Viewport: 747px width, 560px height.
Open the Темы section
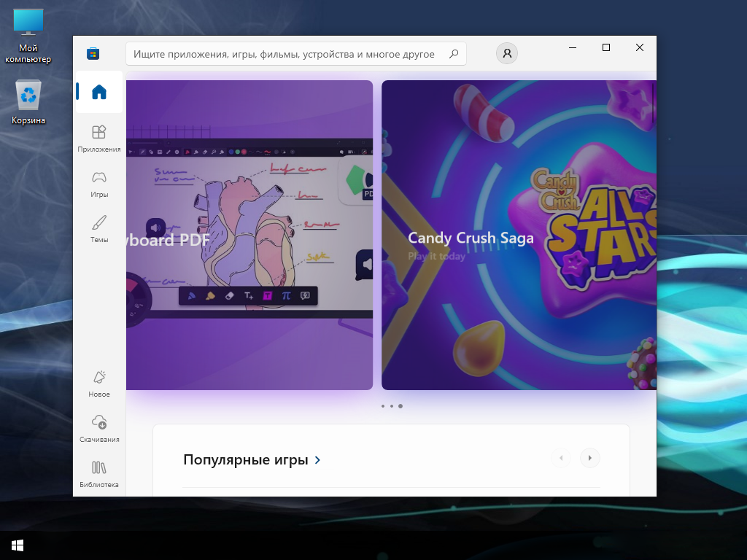(x=99, y=229)
